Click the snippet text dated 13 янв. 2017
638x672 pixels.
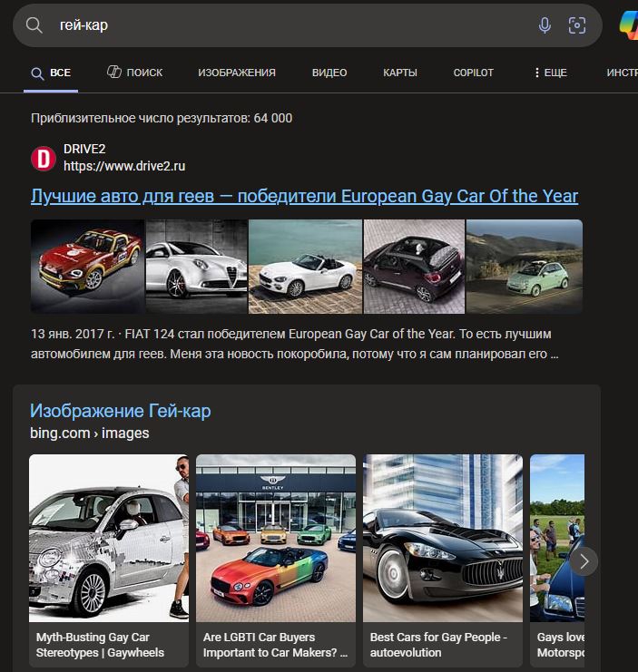coord(295,344)
